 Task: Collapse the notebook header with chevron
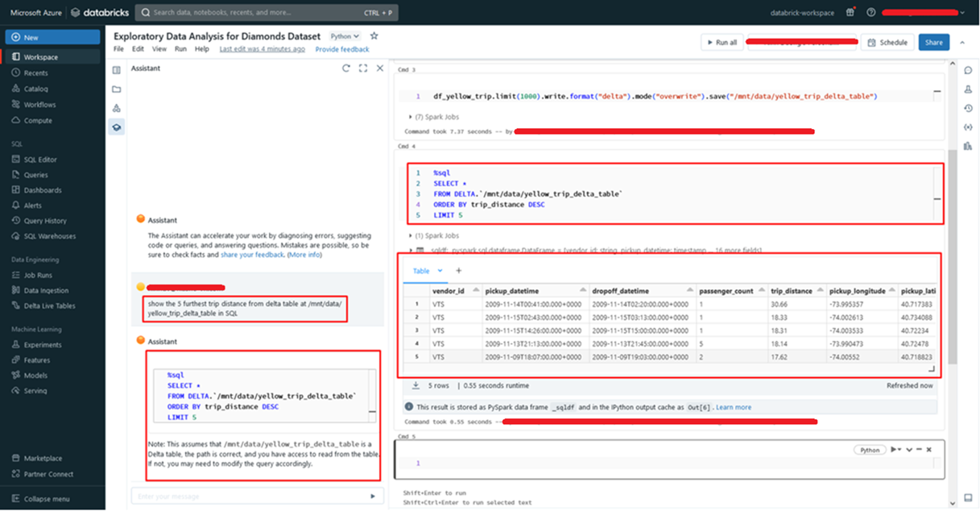pos(967,43)
